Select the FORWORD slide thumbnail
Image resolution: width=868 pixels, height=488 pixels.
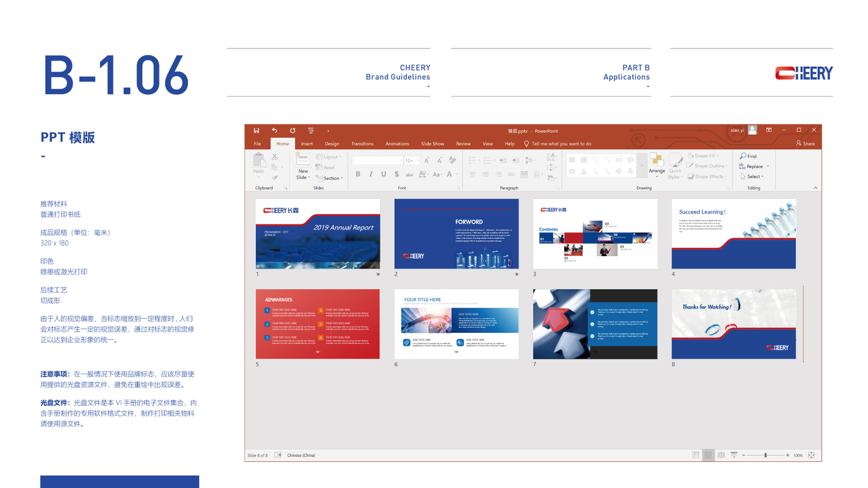tap(456, 234)
